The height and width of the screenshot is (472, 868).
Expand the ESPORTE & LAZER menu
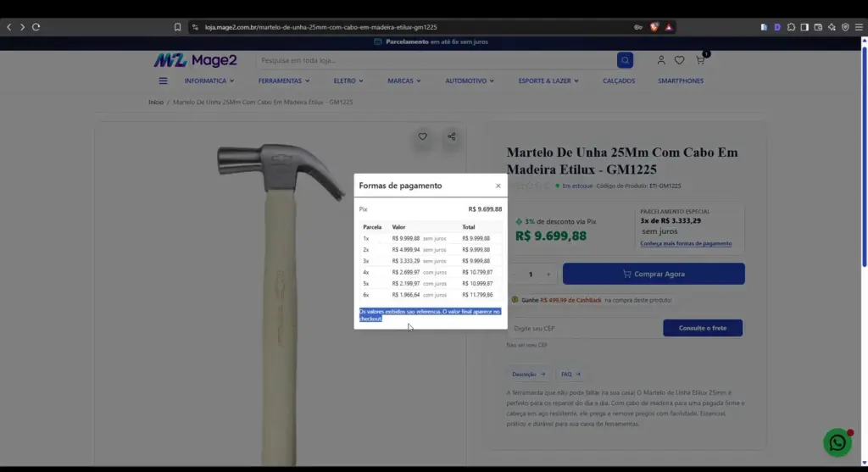[x=548, y=81]
